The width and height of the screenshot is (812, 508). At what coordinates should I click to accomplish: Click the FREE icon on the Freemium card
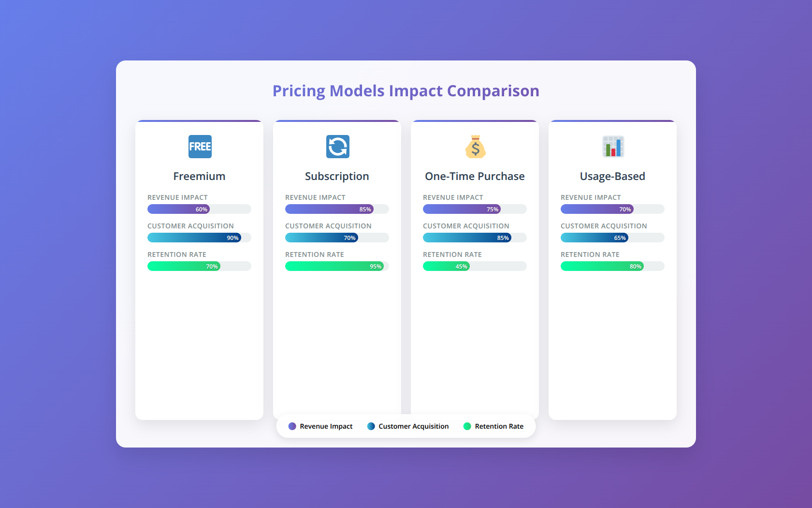pos(200,147)
